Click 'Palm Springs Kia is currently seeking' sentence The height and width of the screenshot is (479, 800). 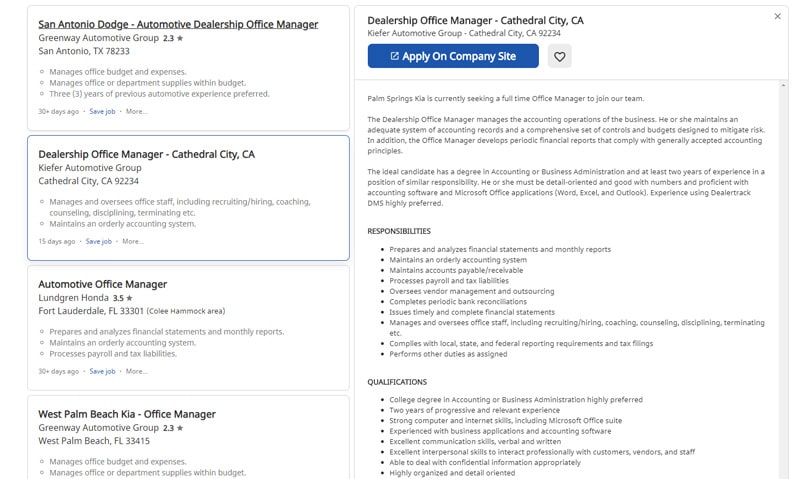click(506, 98)
